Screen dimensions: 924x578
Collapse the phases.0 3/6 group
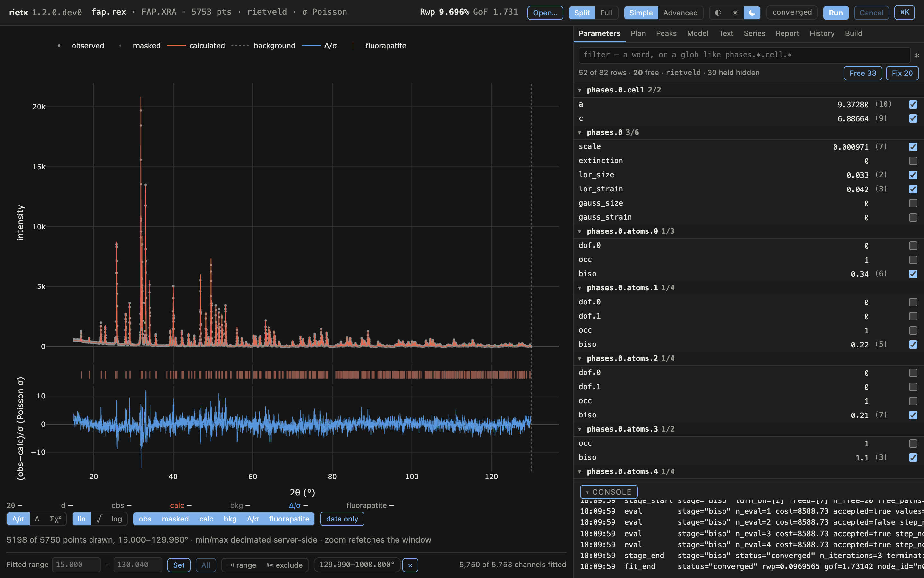coord(580,133)
